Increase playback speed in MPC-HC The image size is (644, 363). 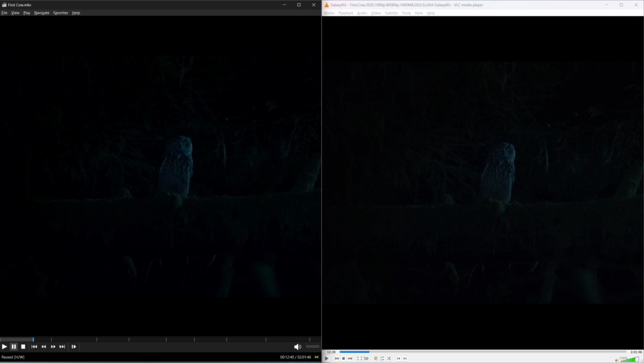(53, 347)
